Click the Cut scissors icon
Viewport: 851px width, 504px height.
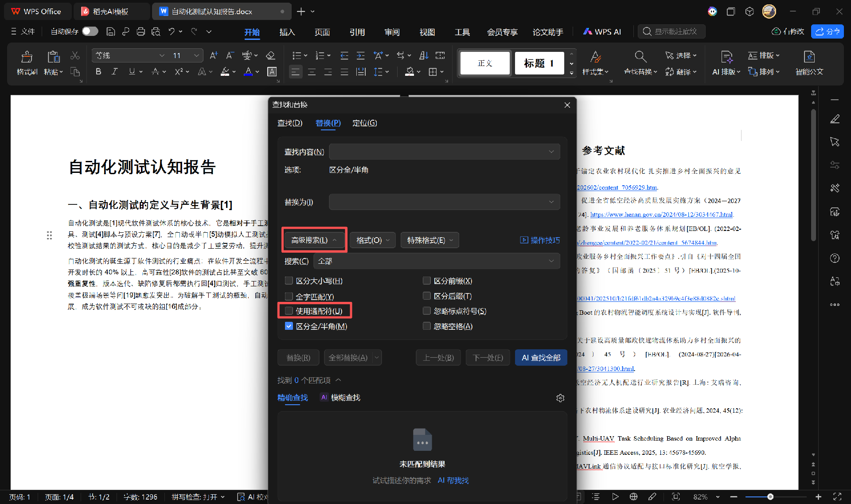tap(75, 56)
